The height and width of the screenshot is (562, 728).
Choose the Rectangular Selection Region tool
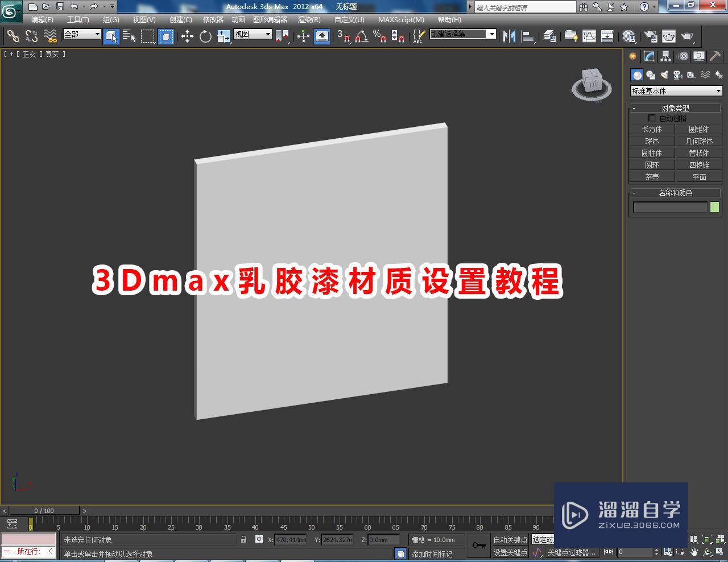148,36
